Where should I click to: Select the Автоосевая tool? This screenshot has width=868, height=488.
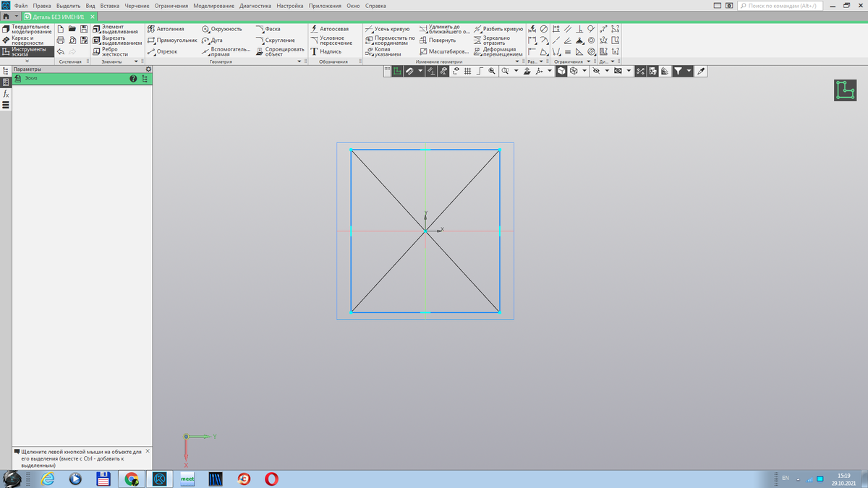click(x=329, y=29)
